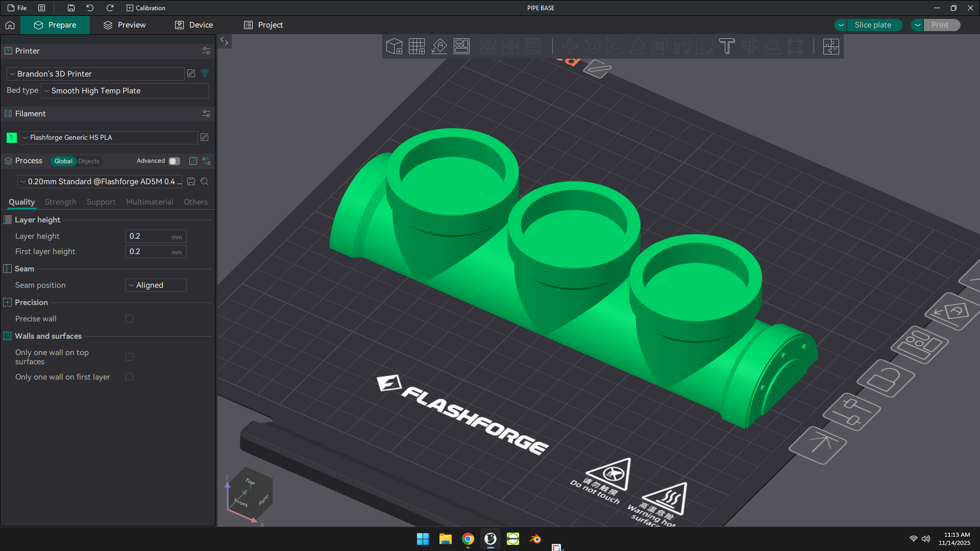Switch to the Device tab

[x=194, y=25]
